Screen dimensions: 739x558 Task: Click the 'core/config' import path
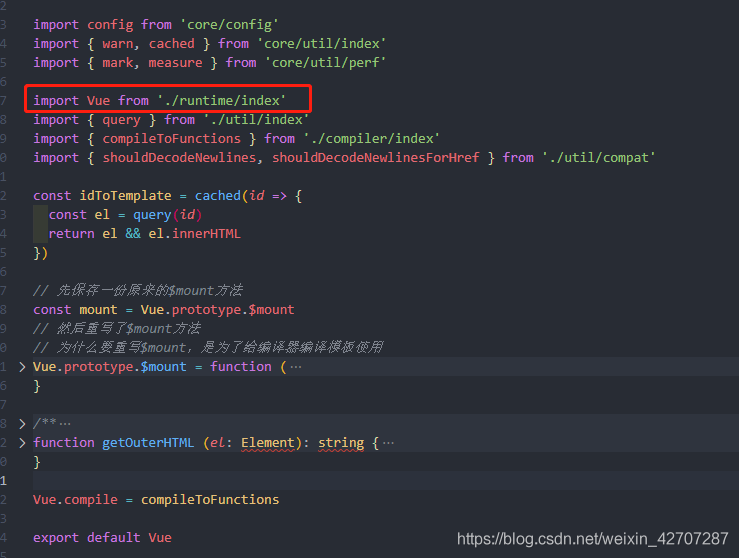coord(229,25)
